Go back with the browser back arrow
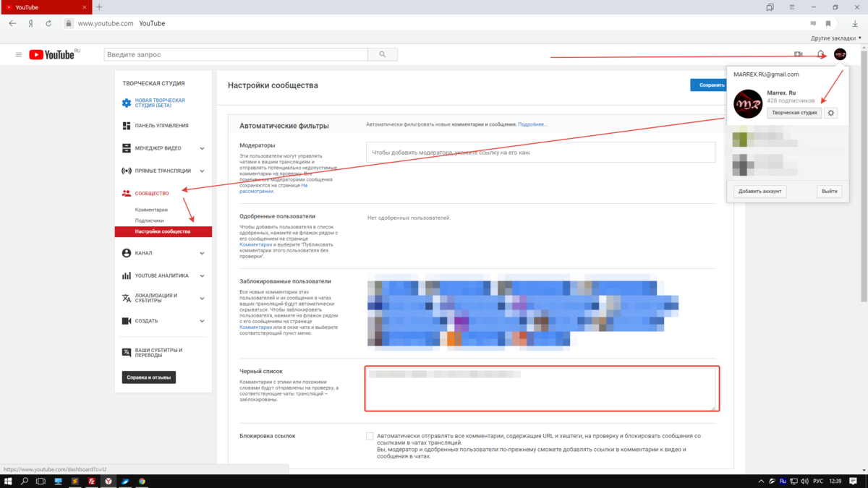Image resolution: width=868 pixels, height=488 pixels. click(x=13, y=23)
